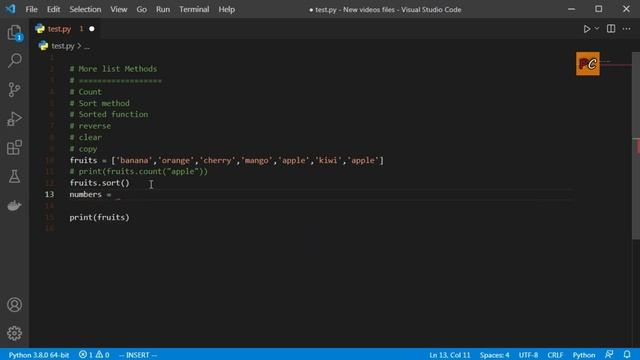Click the # Count comment line
The height and width of the screenshot is (360, 640).
point(86,92)
